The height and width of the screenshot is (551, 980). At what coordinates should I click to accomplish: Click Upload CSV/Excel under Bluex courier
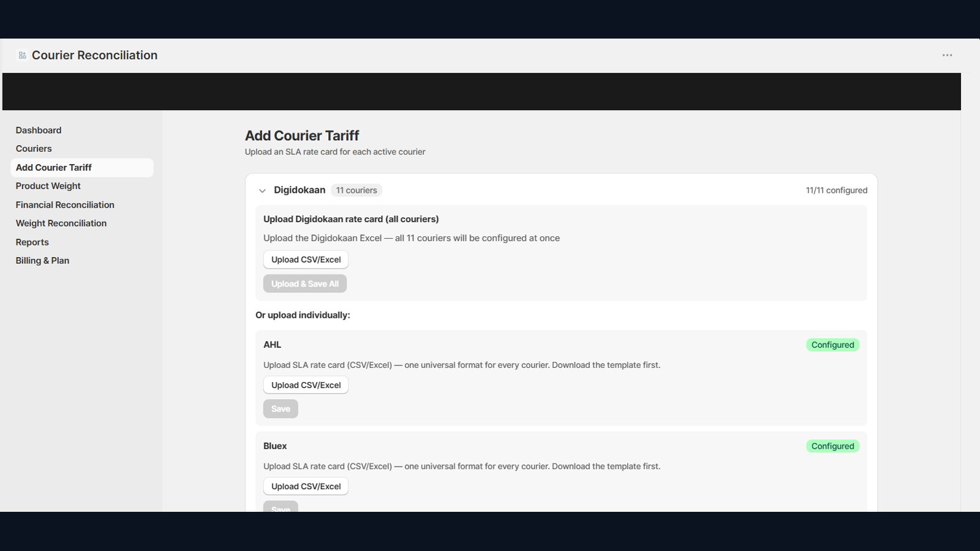pyautogui.click(x=306, y=486)
